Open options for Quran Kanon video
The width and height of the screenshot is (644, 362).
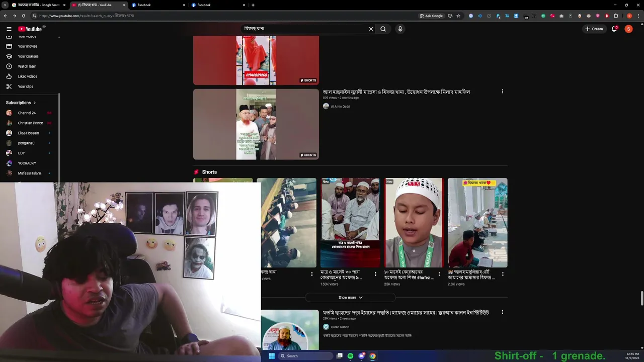click(502, 312)
